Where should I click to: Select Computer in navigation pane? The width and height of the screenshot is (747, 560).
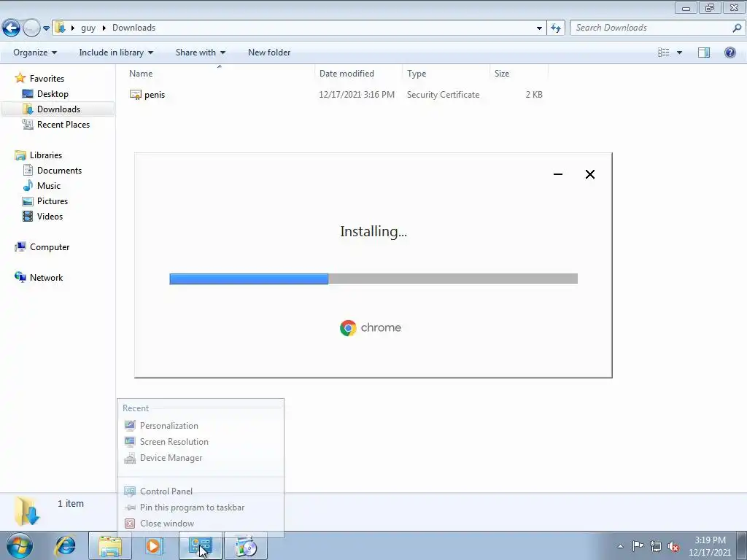(x=50, y=247)
